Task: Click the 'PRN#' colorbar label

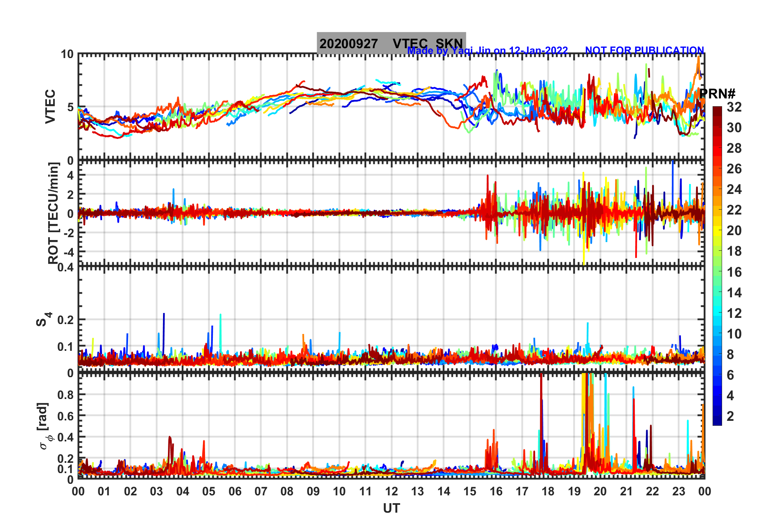Action: click(717, 94)
